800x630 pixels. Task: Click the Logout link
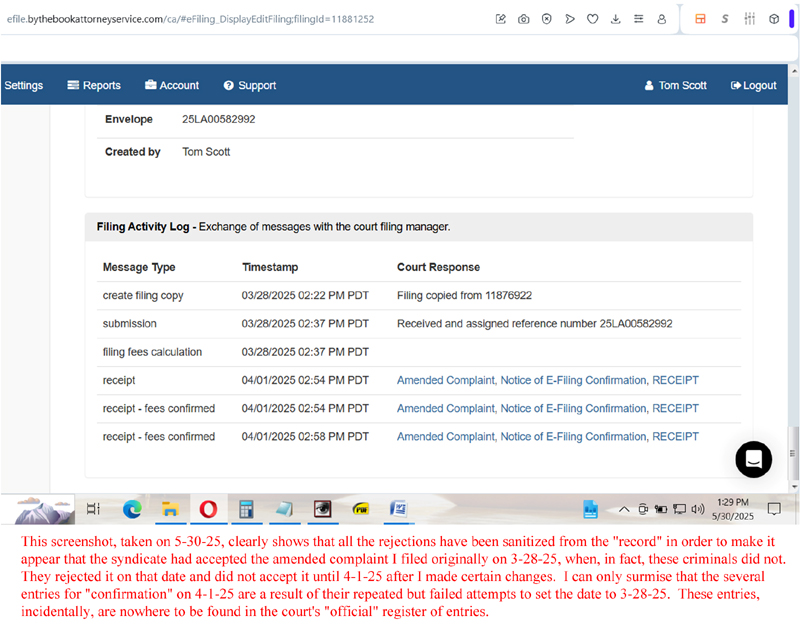pos(753,85)
